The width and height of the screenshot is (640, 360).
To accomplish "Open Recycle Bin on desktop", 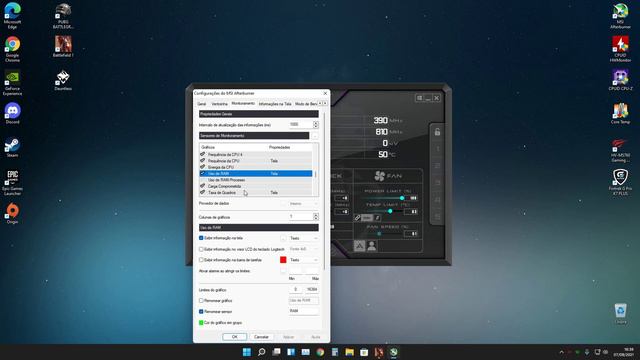I will 620,313.
